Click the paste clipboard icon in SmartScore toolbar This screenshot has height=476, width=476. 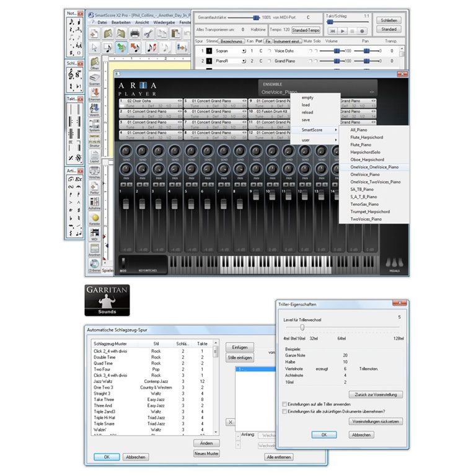pyautogui.click(x=175, y=33)
